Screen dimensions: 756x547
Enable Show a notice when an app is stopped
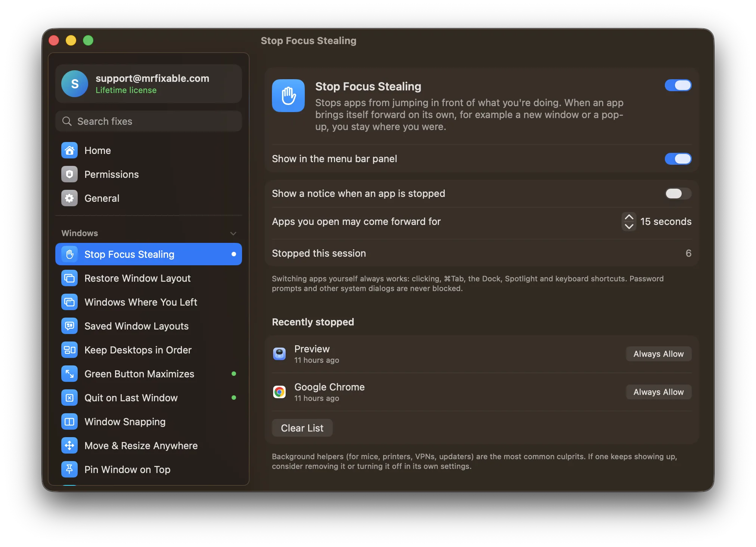pos(678,194)
